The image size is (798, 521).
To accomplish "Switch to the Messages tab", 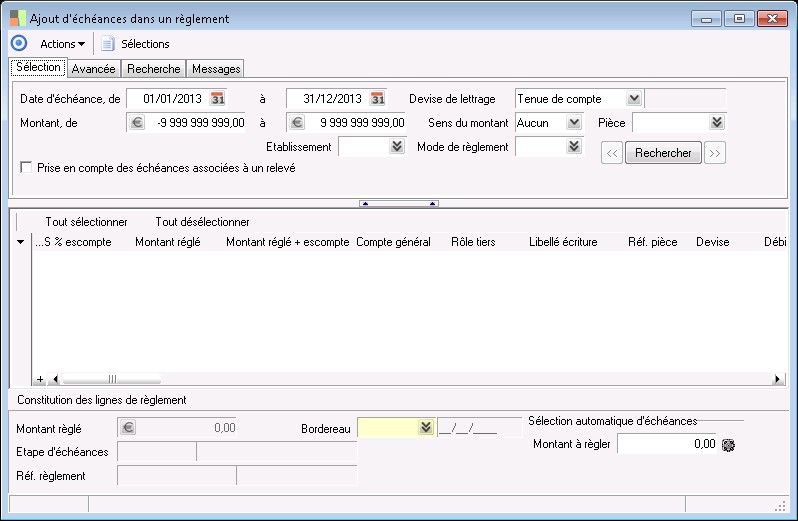I will click(215, 69).
